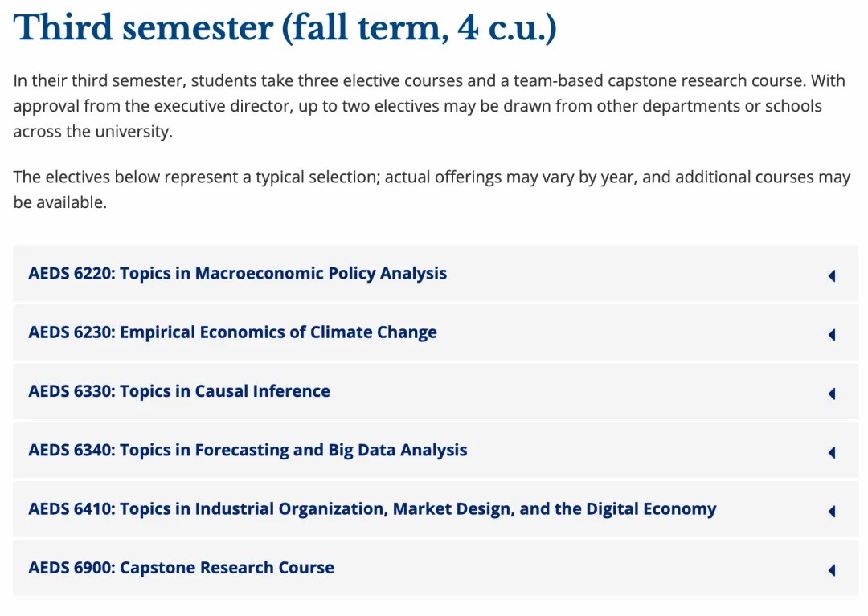Click the triangle icon for Forecasting and Big Data Analysis

point(832,452)
